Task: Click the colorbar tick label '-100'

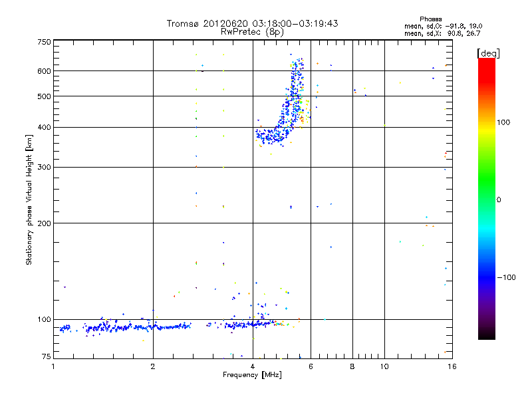Action: 506,277
